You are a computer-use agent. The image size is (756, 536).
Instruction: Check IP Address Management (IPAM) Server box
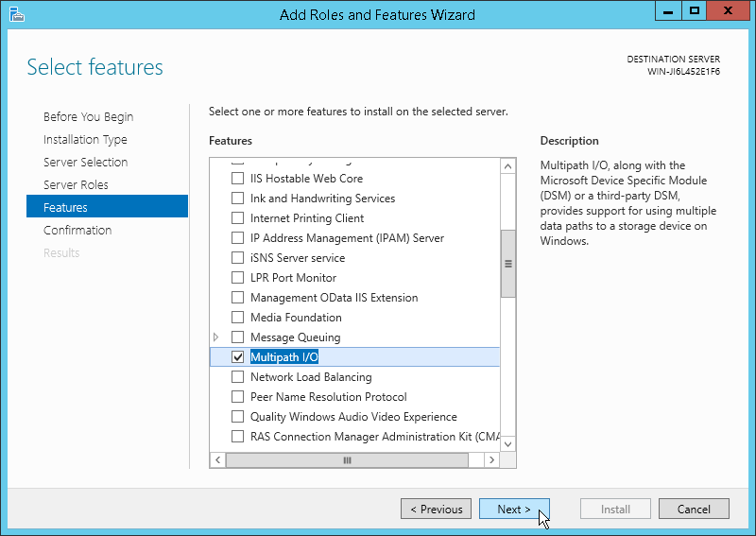(238, 238)
